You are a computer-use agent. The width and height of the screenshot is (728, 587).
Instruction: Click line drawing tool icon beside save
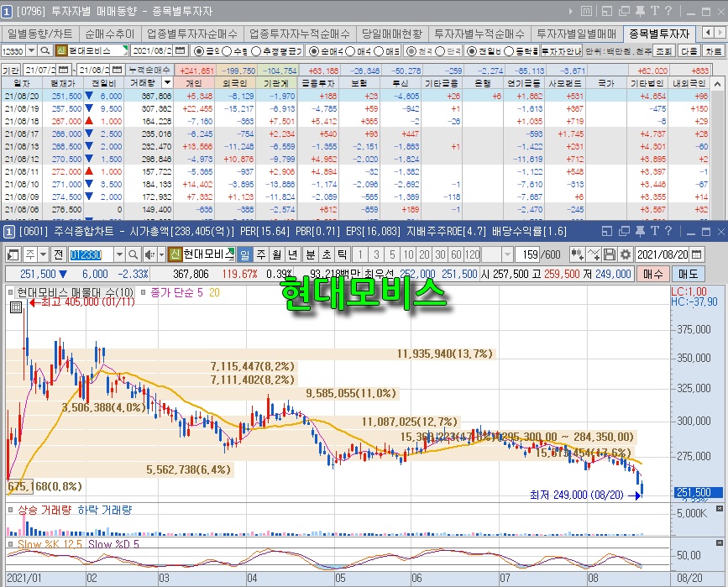click(x=594, y=254)
